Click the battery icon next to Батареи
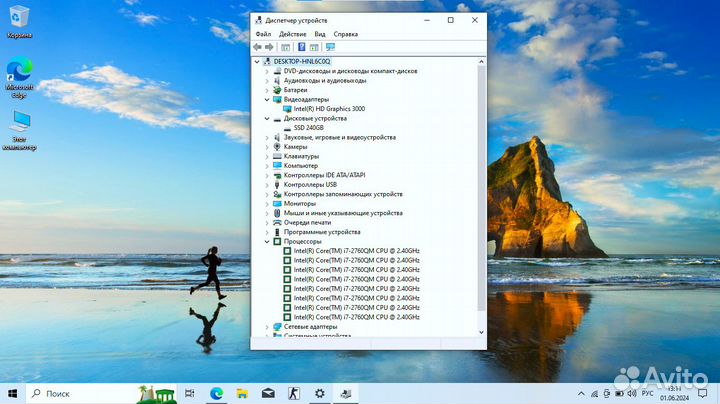 [x=277, y=90]
